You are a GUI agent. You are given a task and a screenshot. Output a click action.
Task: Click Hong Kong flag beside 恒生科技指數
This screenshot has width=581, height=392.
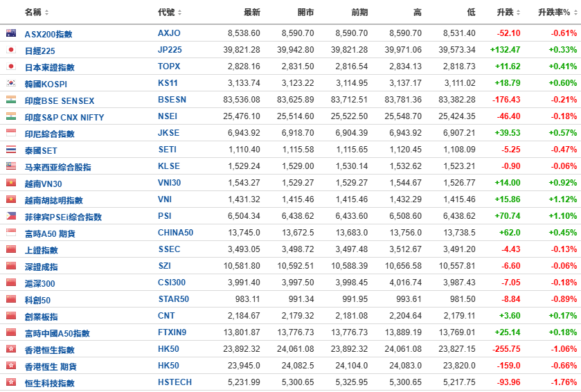pos(11,382)
